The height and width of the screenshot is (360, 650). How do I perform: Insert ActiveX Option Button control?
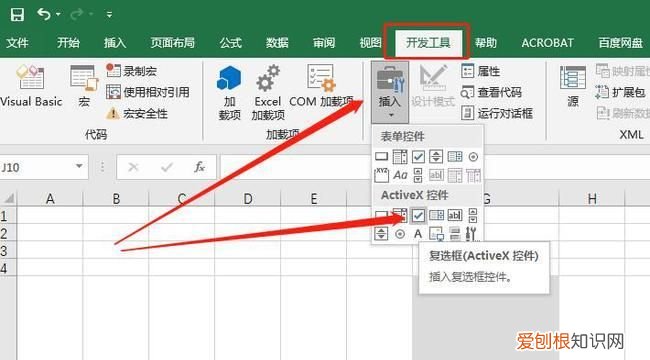tap(400, 234)
